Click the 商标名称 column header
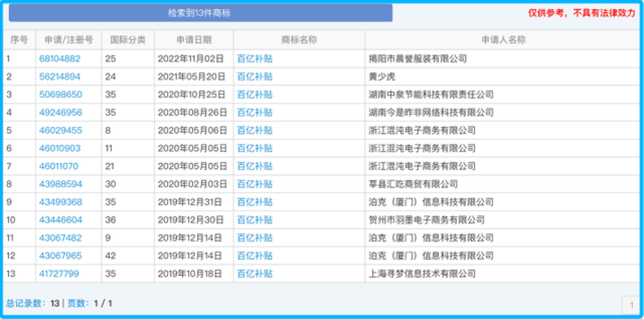The width and height of the screenshot is (644, 319). click(299, 40)
